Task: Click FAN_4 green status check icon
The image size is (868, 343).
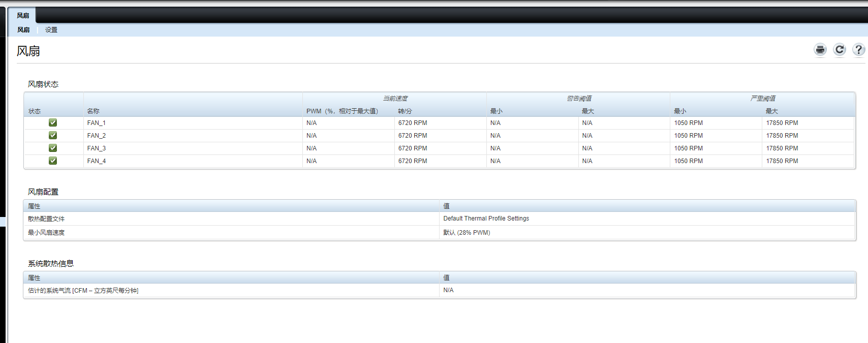Action: click(x=53, y=161)
